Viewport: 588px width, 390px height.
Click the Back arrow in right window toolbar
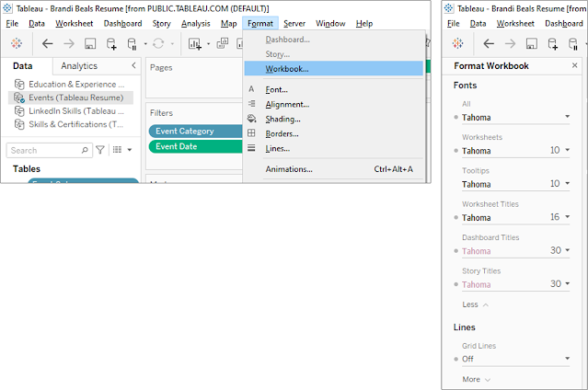pos(489,44)
